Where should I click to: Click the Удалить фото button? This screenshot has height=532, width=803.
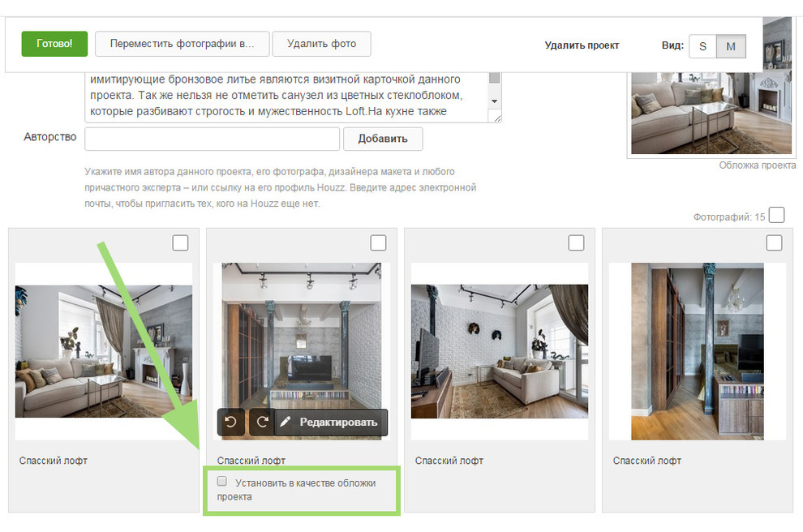tap(323, 44)
